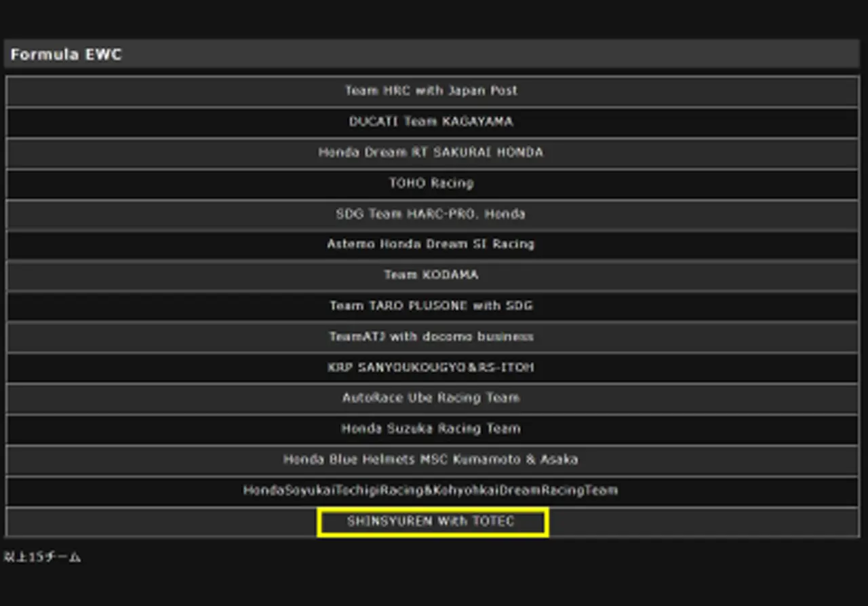The height and width of the screenshot is (606, 868).
Task: Select the Honda Suzuka Racing Team row
Action: tap(432, 430)
